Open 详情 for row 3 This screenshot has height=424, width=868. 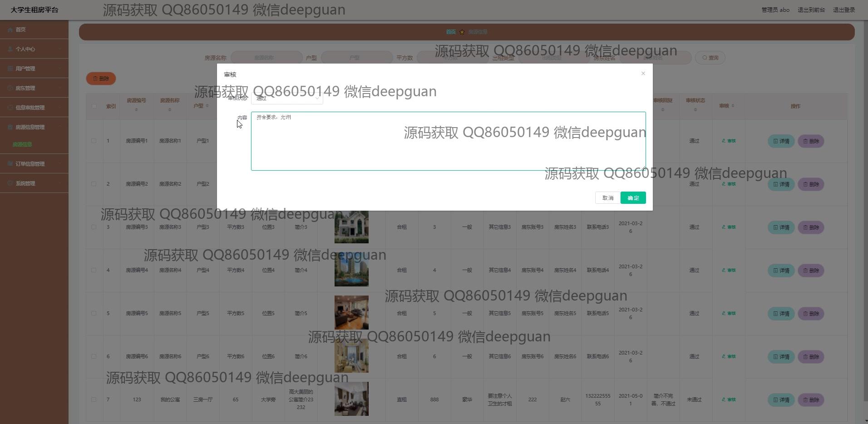coord(781,227)
